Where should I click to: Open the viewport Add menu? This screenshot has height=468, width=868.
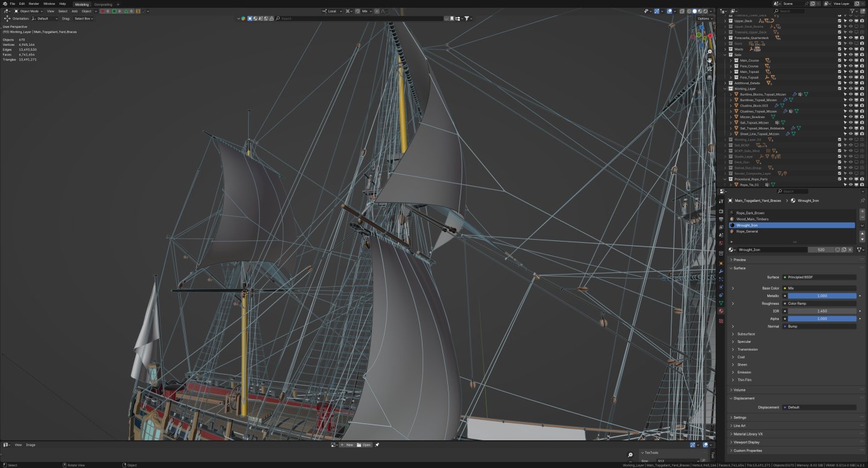click(75, 11)
